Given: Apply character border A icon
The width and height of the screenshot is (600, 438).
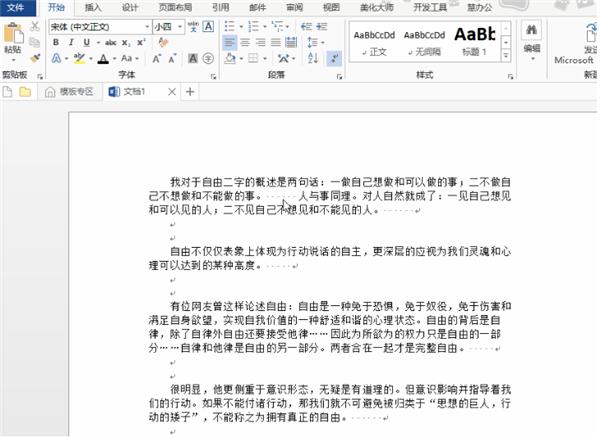Looking at the screenshot, I should click(208, 26).
